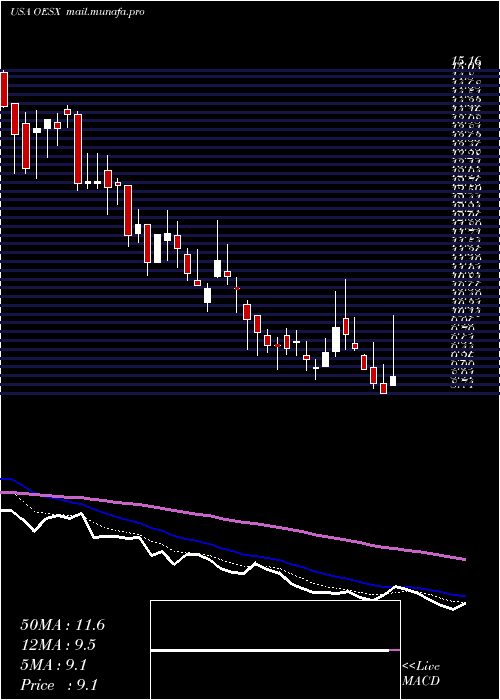Select the 50MA : 11.6 reading
500x700 pixels.
(x=62, y=625)
